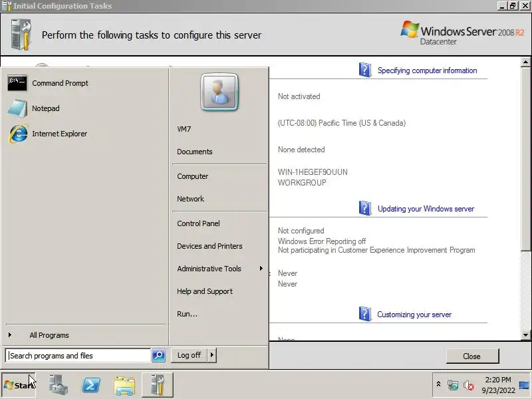
Task: Close the Initial Configuration Tasks window via Close button
Action: coord(472,356)
